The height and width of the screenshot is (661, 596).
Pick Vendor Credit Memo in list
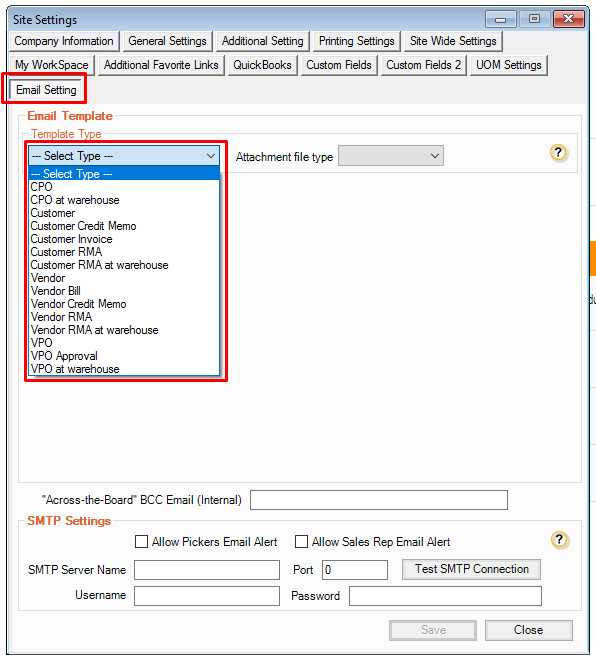pyautogui.click(x=124, y=304)
